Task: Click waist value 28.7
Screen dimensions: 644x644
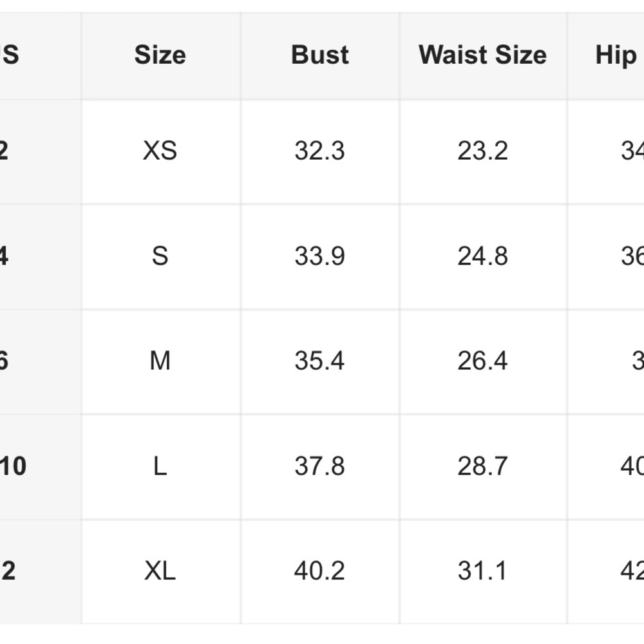Action: click(x=482, y=466)
